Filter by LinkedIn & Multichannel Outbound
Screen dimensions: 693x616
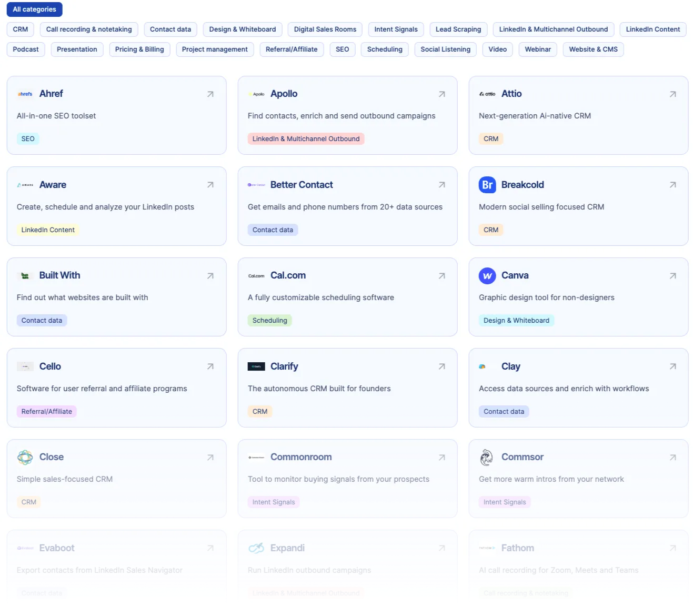click(x=554, y=29)
